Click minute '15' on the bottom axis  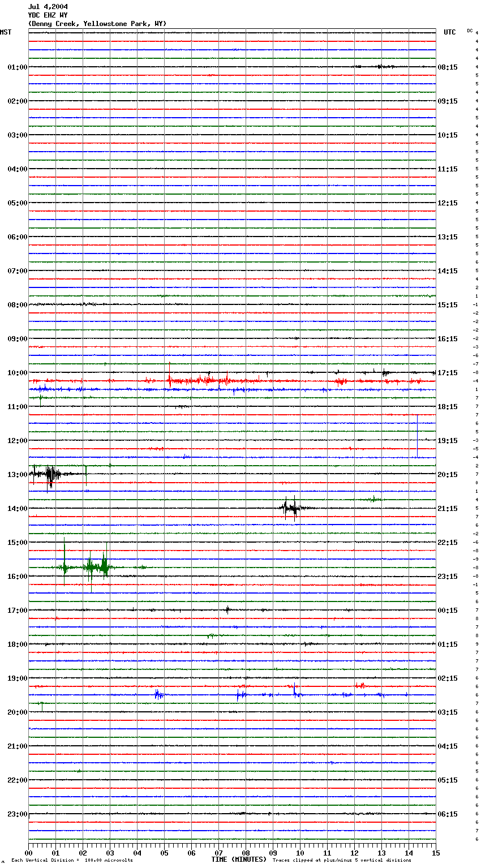tap(436, 853)
